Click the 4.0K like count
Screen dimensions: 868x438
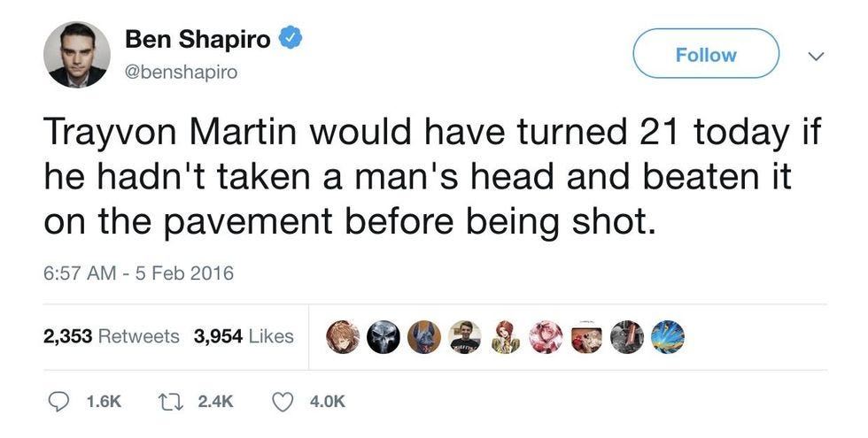coord(327,402)
